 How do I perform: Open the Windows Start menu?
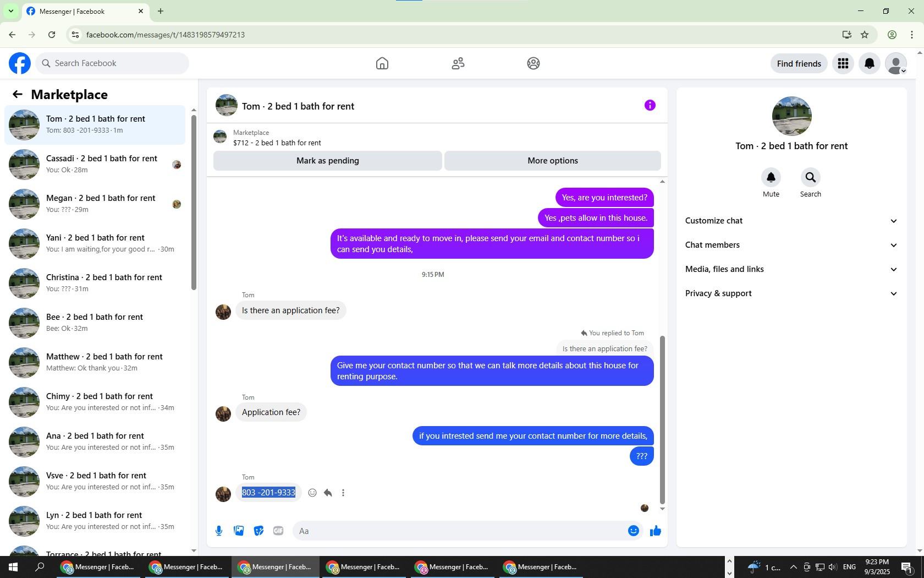click(13, 567)
